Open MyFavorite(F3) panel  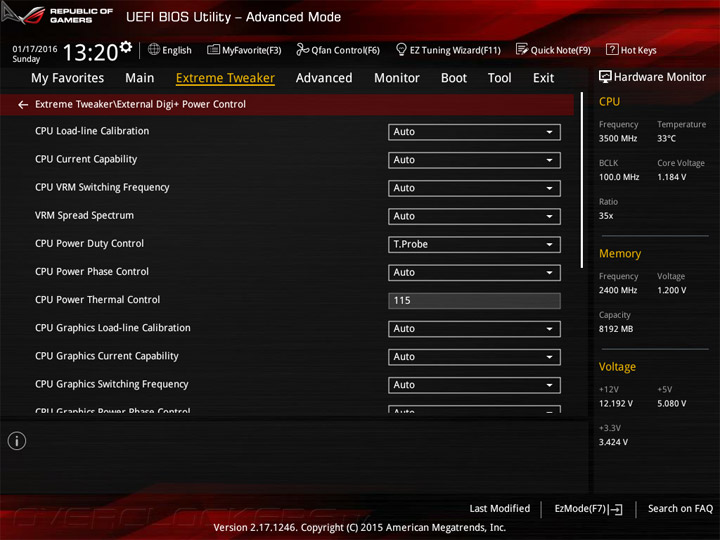pos(244,50)
